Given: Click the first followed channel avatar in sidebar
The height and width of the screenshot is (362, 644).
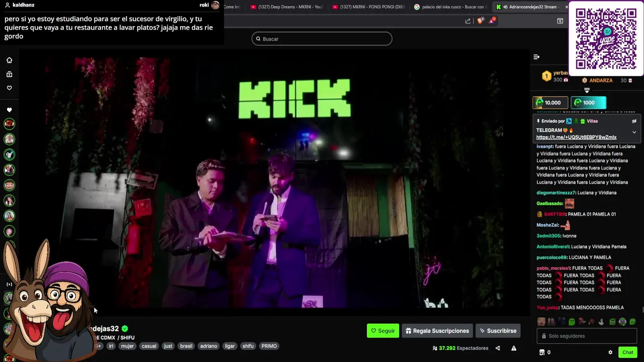Looking at the screenshot, I should point(9,124).
